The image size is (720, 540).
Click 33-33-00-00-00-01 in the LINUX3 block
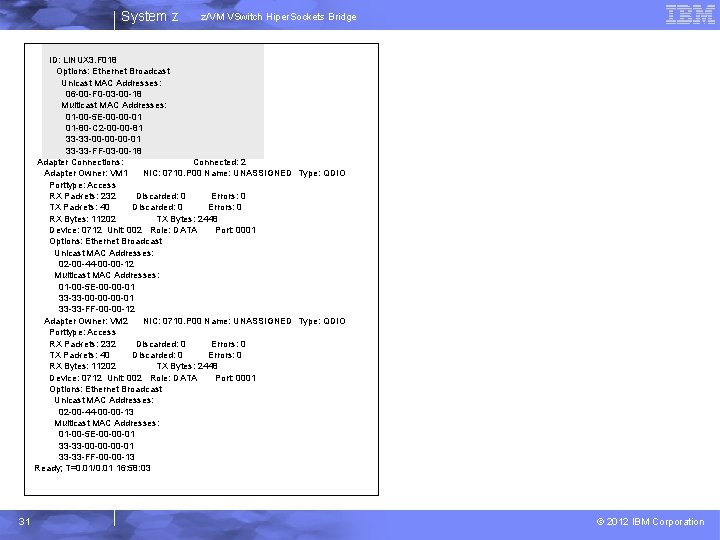click(103, 139)
